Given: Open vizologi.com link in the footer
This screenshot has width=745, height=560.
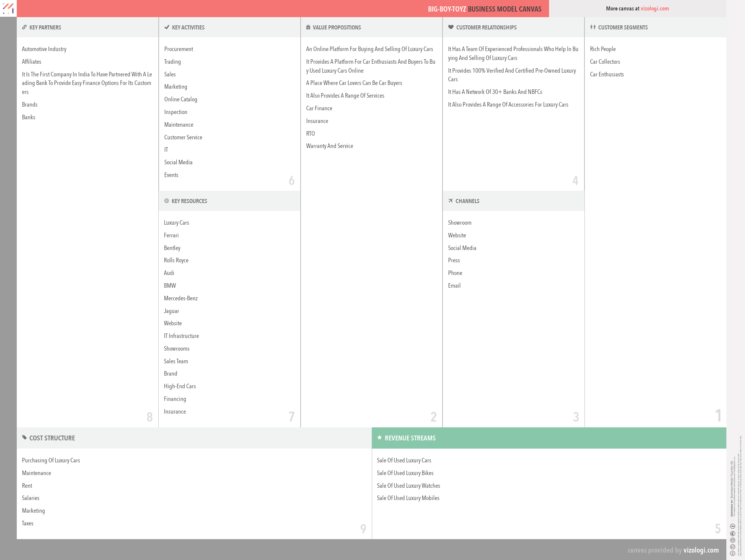Looking at the screenshot, I should coord(701,550).
